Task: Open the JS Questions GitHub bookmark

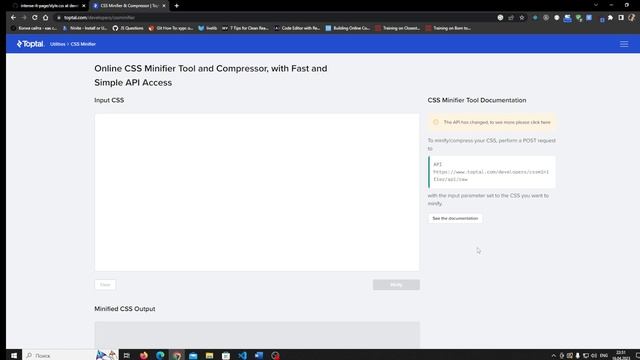Action: pyautogui.click(x=128, y=28)
